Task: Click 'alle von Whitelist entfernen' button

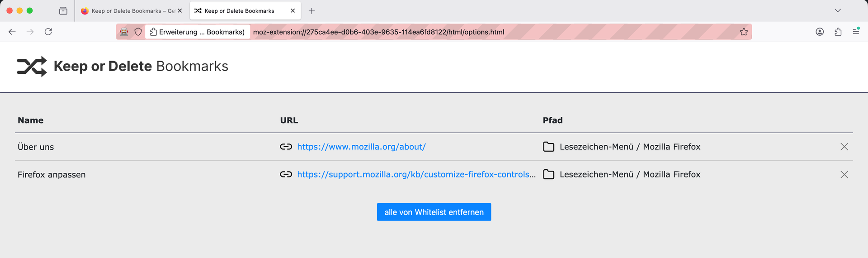Action: point(434,212)
